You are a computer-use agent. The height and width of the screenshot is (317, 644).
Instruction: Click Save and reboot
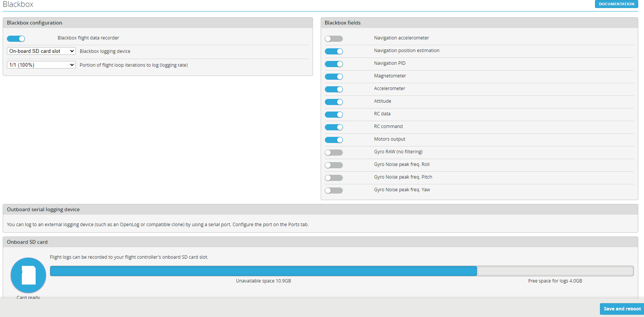click(622, 309)
